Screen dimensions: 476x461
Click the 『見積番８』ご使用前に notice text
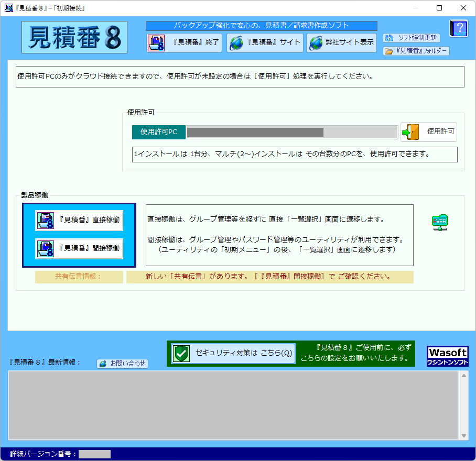click(x=355, y=353)
